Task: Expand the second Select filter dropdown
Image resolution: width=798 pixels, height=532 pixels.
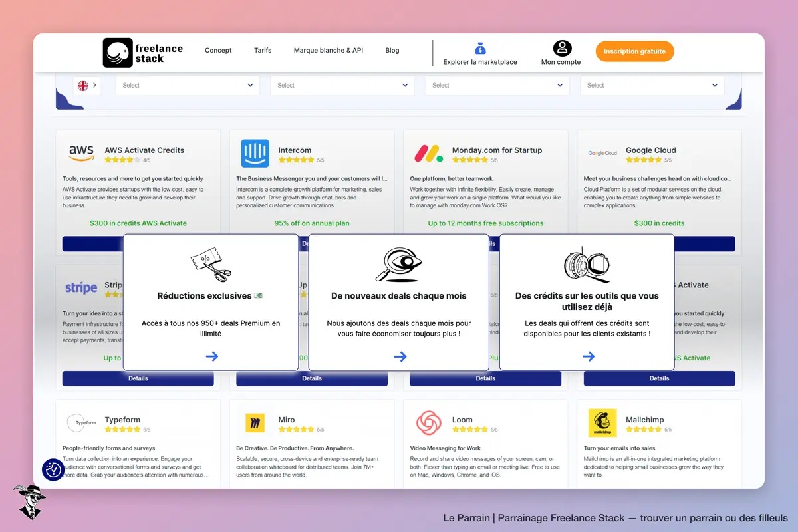Action: coord(342,85)
